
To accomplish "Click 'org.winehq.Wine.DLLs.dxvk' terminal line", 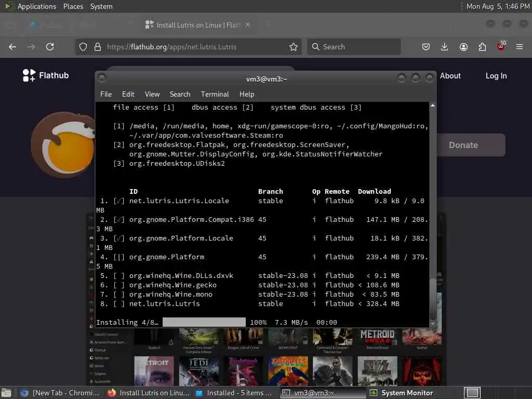I will tap(181, 275).
